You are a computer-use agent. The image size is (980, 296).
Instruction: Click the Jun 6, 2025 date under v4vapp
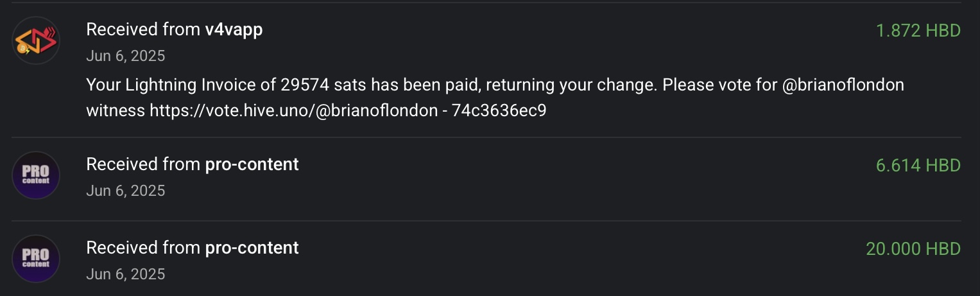pyautogui.click(x=126, y=56)
